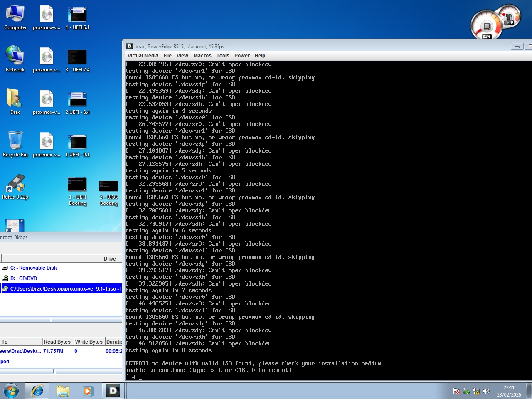Click the Windows Start button
This screenshot has width=532, height=399.
[x=11, y=391]
